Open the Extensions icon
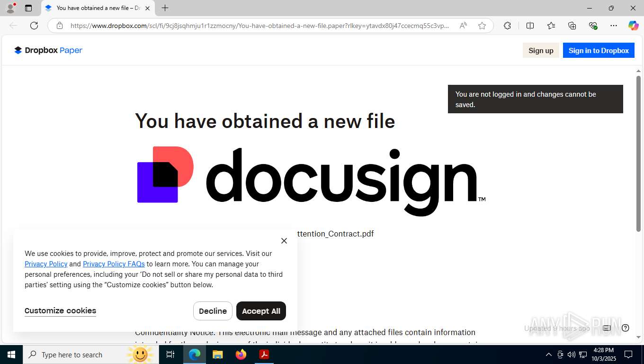Screen dimensions: 644x364 tap(507, 26)
